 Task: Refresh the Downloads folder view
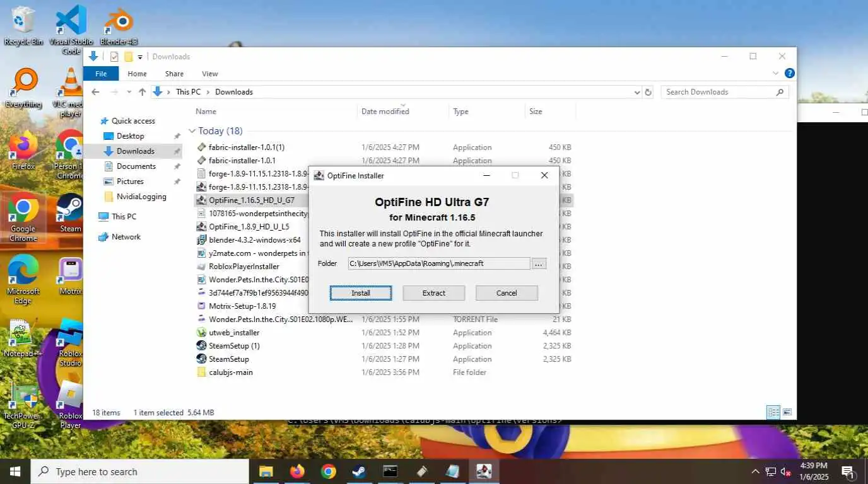(648, 92)
